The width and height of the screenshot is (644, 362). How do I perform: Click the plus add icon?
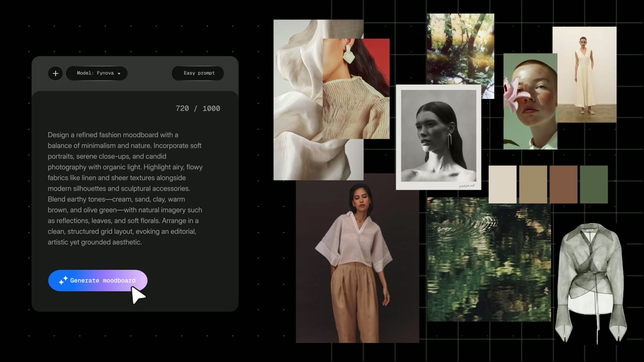(55, 73)
